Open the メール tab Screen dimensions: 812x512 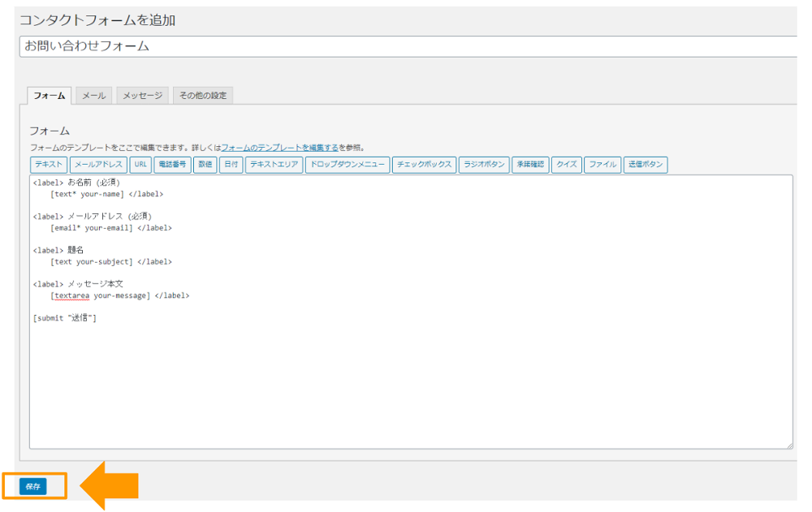coord(94,96)
